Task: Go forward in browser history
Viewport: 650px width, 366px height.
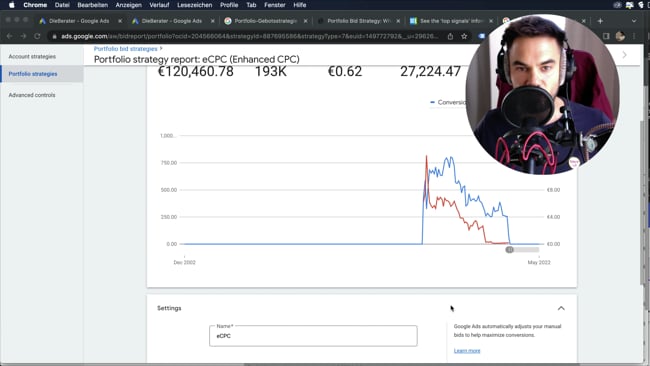Action: (23, 36)
